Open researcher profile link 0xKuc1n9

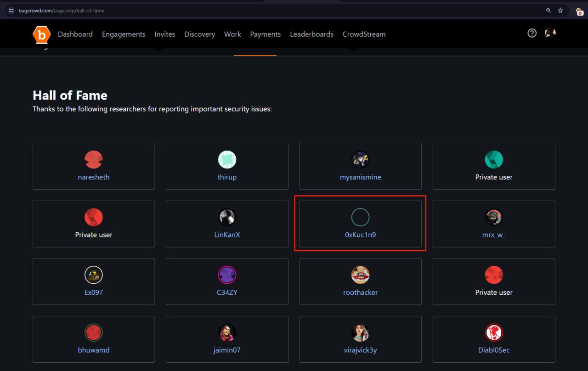(361, 235)
